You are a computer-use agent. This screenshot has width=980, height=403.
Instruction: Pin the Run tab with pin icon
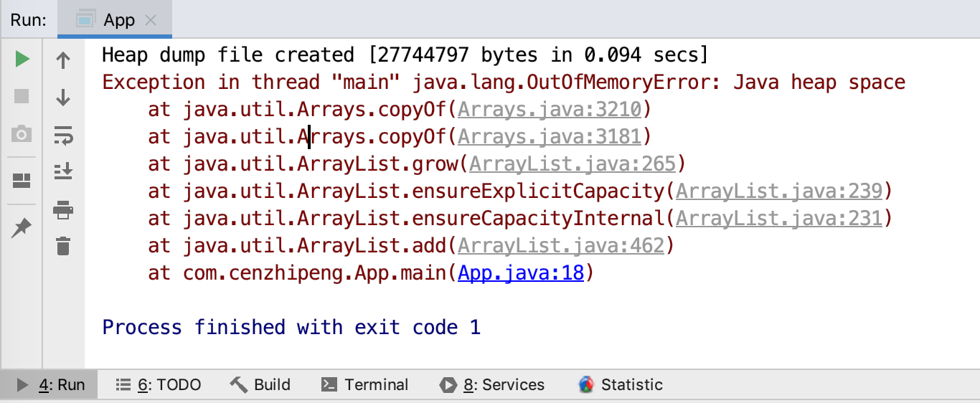pyautogui.click(x=22, y=228)
